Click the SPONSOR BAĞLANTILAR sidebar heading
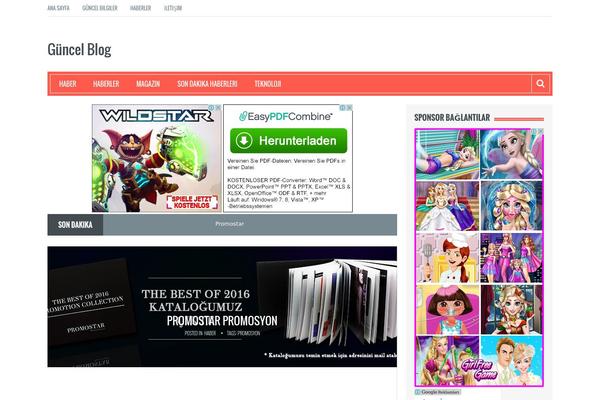The width and height of the screenshot is (600, 400). tap(452, 118)
